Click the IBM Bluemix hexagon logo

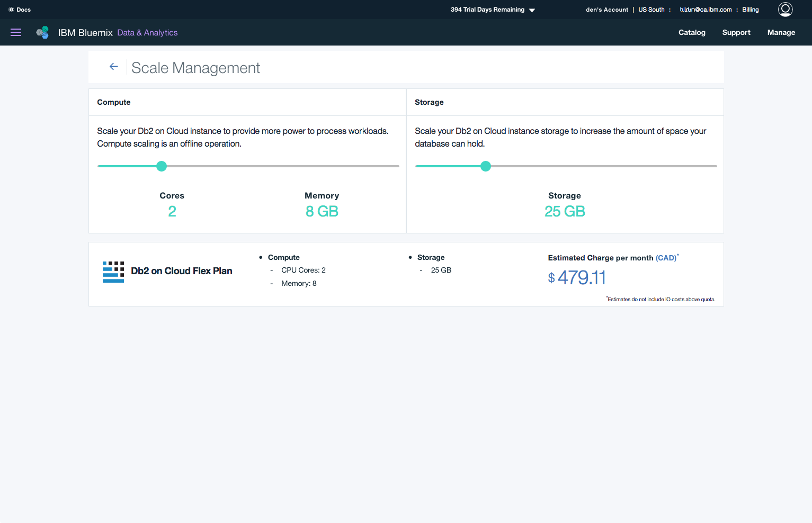[x=42, y=32]
